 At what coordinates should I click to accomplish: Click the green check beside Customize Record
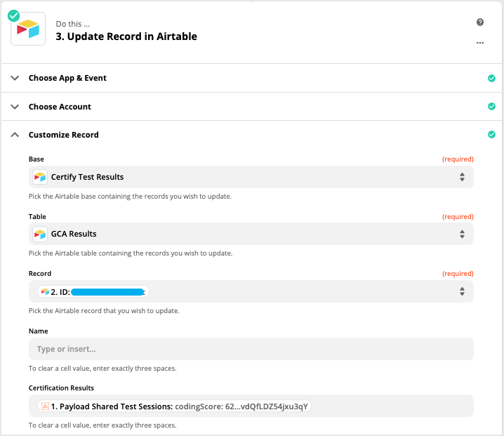click(x=491, y=134)
